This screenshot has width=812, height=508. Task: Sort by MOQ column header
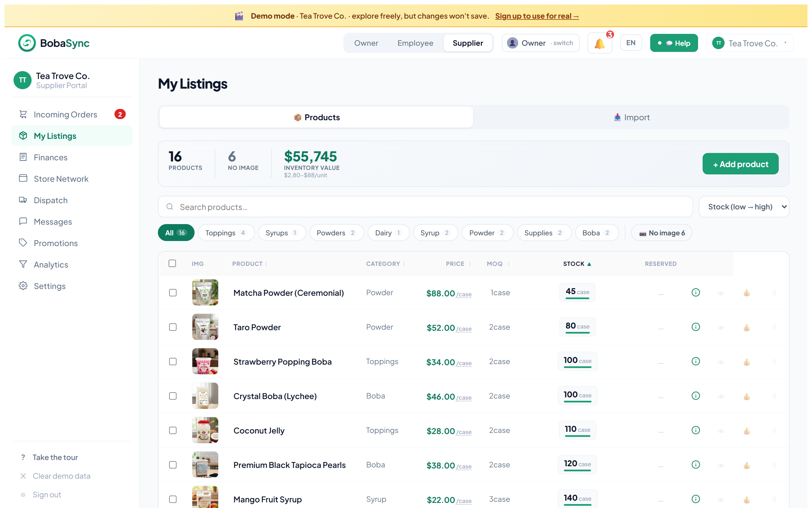[x=498, y=264]
